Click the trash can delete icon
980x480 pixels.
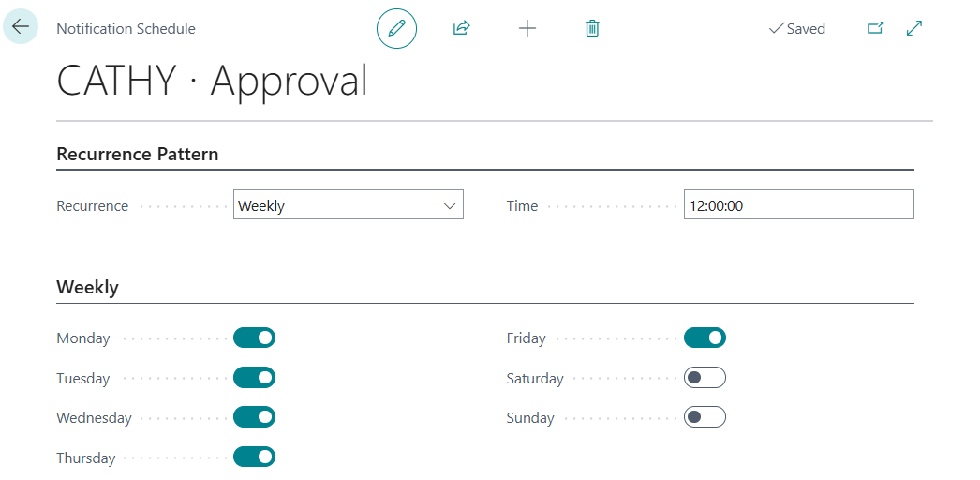pyautogui.click(x=592, y=28)
